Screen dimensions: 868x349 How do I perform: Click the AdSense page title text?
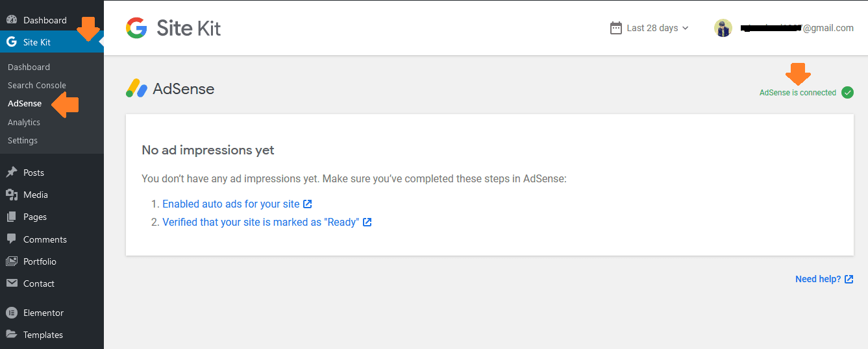click(x=184, y=89)
